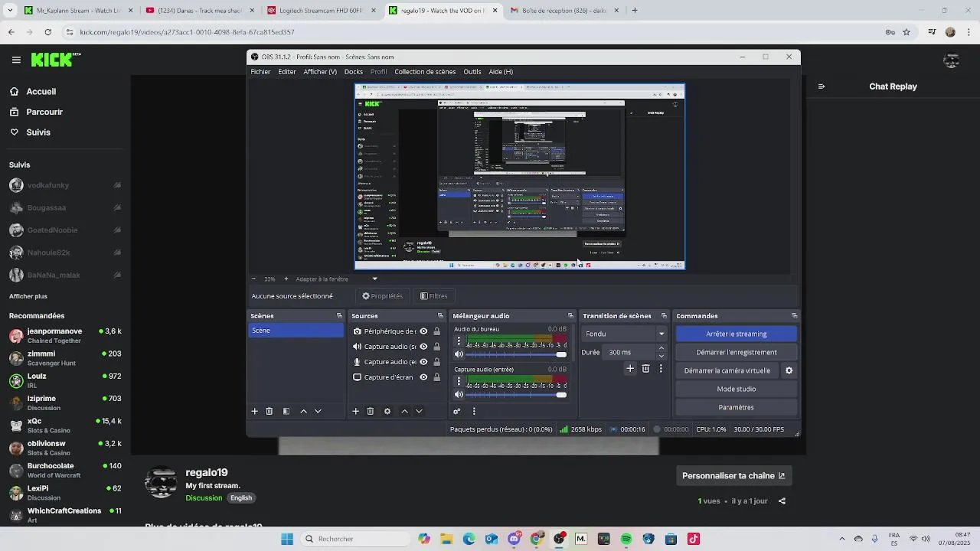The height and width of the screenshot is (551, 980).
Task: Zoom out preview with minus icon
Action: pos(254,279)
